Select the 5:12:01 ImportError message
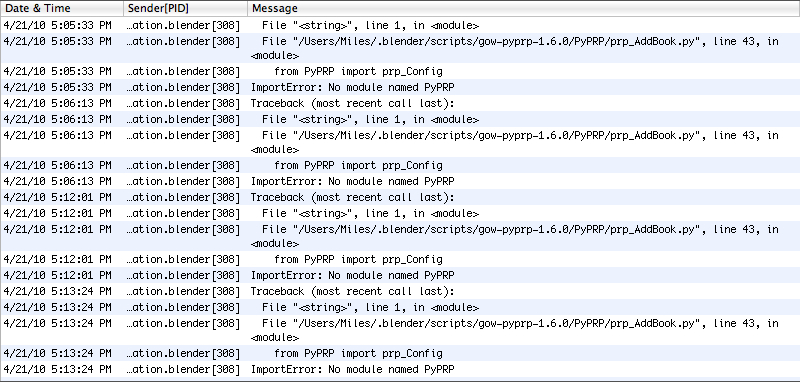800x382 pixels. 353,275
